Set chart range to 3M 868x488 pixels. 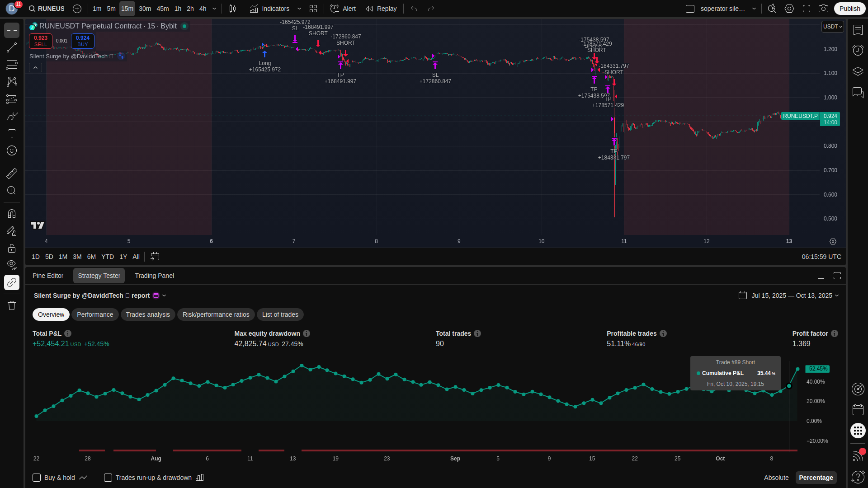coord(77,257)
